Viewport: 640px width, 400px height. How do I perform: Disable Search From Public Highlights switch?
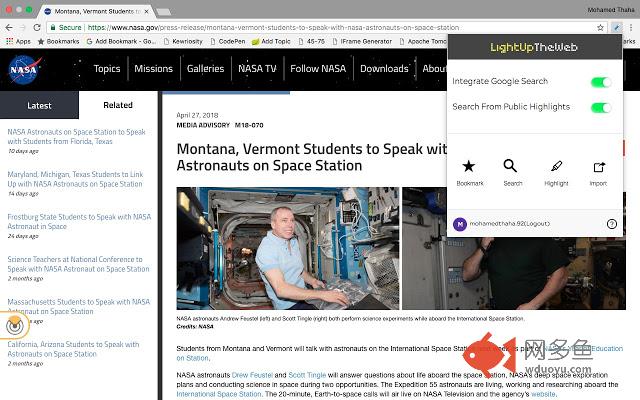[x=601, y=108]
